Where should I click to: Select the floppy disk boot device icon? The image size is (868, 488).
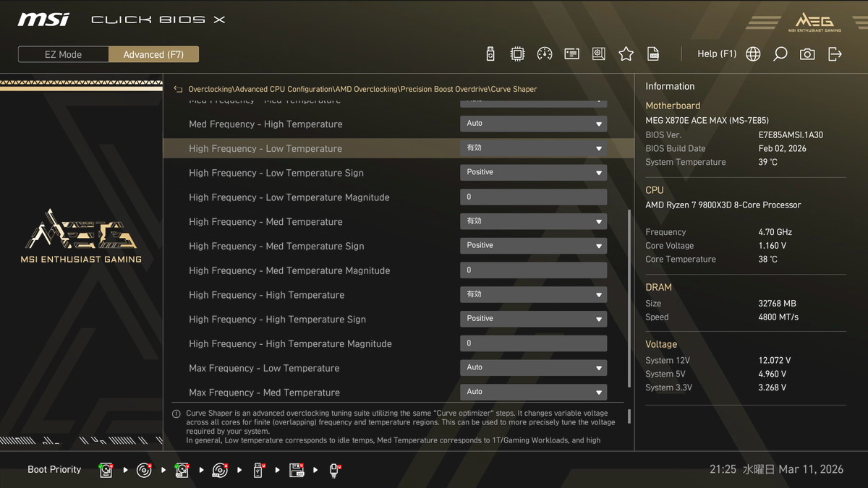point(297,470)
